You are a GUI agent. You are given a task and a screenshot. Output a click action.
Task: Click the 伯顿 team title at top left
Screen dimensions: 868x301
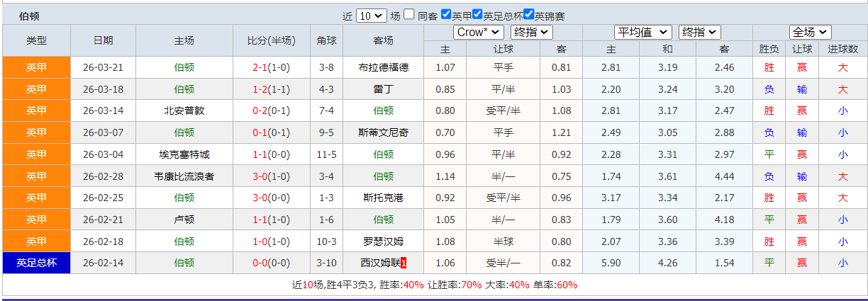30,16
